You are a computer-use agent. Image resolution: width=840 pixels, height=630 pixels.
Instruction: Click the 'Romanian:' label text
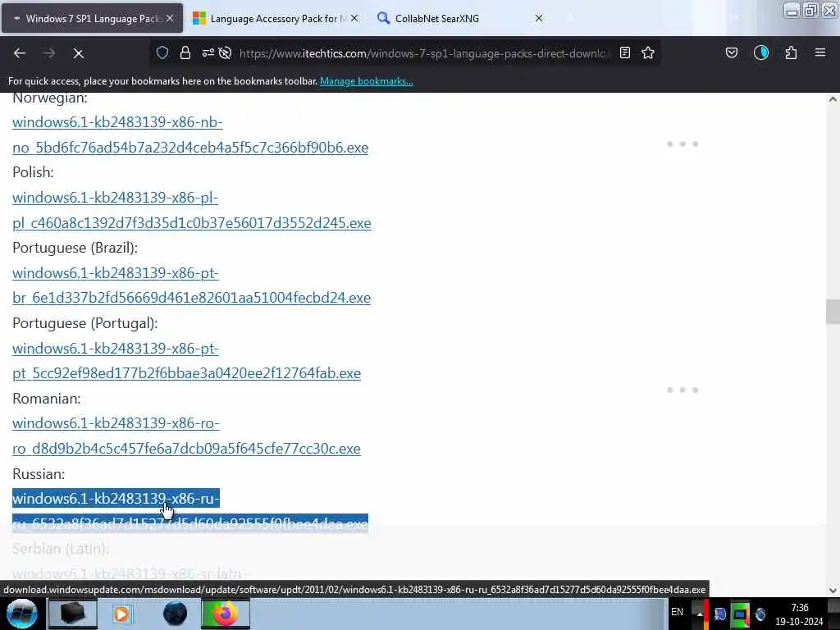[x=47, y=399]
